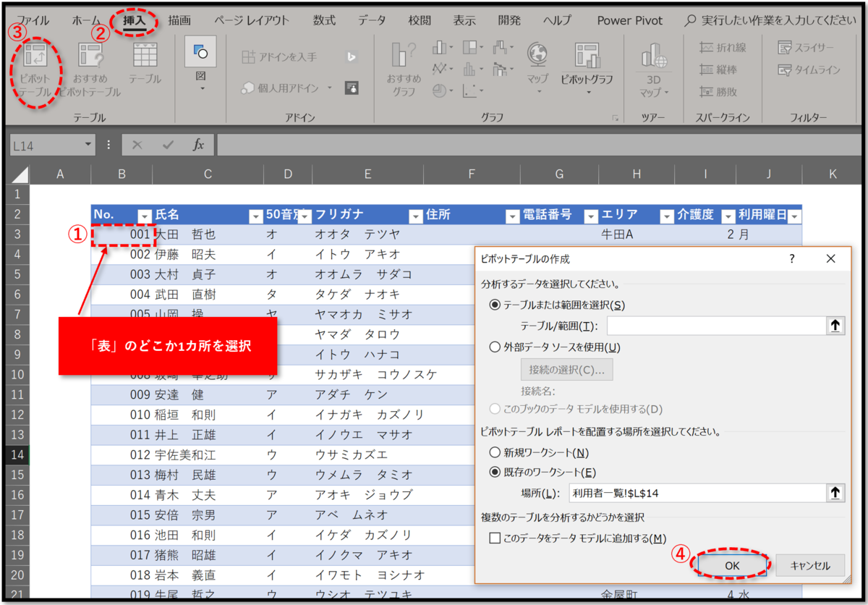The image size is (868, 605).
Task: Confirm the pivot table with OK
Action: click(x=731, y=565)
